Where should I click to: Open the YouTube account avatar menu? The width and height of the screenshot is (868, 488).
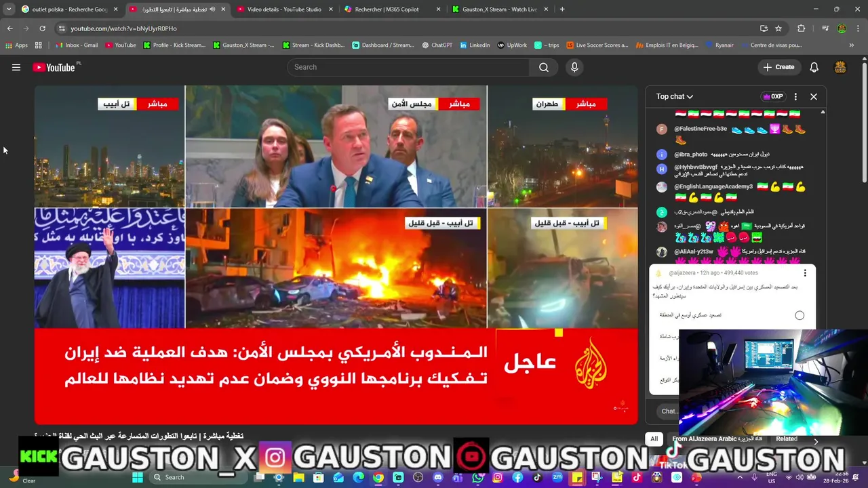pos(840,67)
